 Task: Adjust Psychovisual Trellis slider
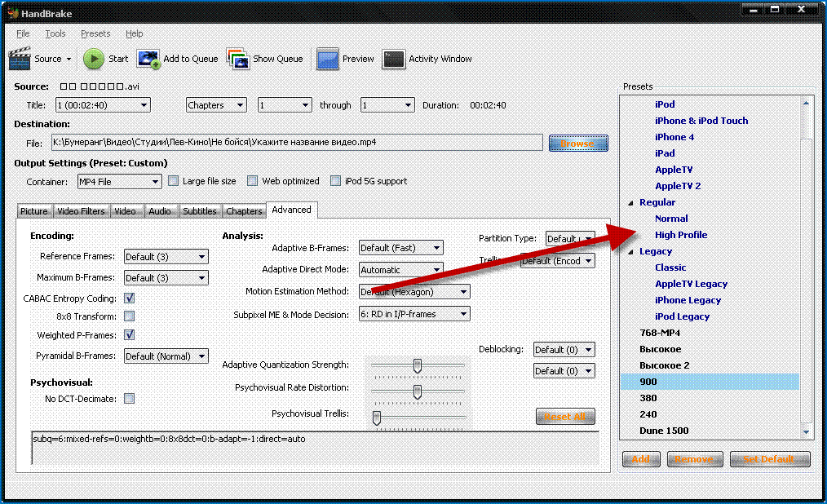pos(377,418)
